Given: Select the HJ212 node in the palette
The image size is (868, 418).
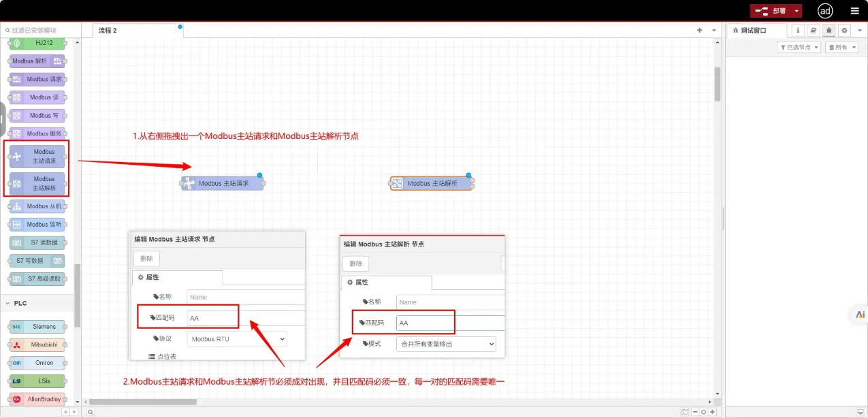Looking at the screenshot, I should point(37,42).
